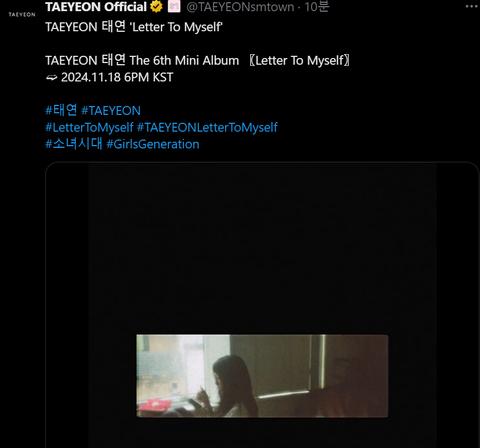The height and width of the screenshot is (448, 480).
Task: Open the 10분 post timestamp
Action: click(x=316, y=7)
